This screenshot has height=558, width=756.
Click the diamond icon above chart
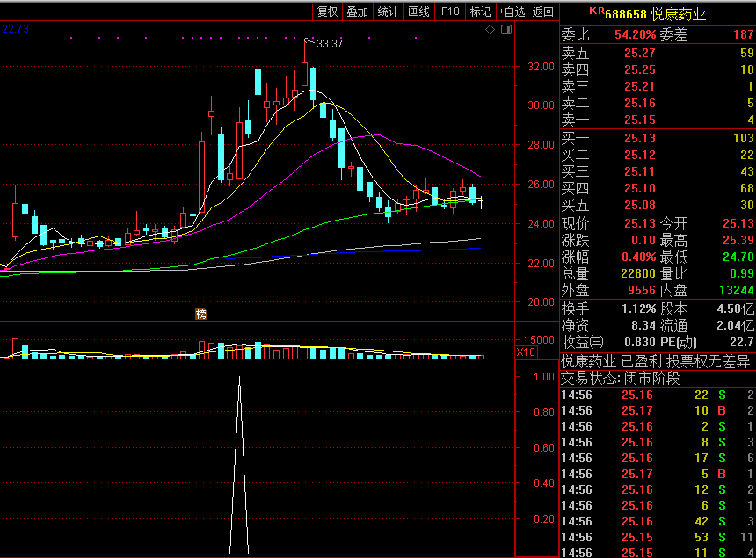tap(490, 29)
